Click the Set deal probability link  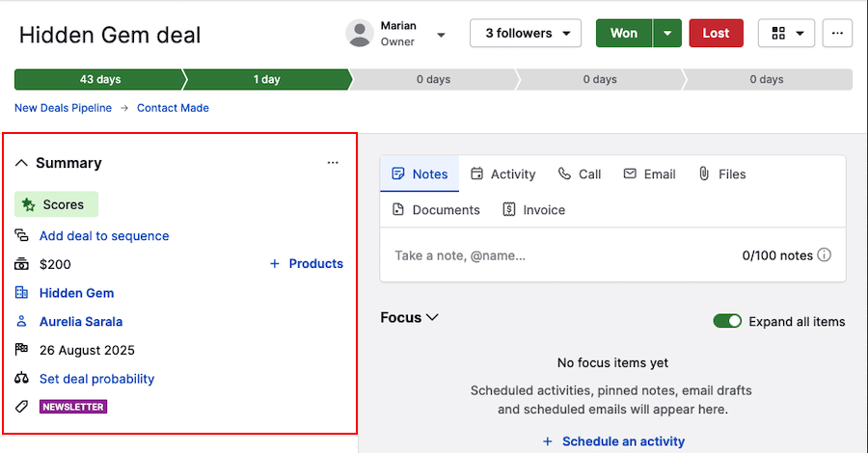96,379
